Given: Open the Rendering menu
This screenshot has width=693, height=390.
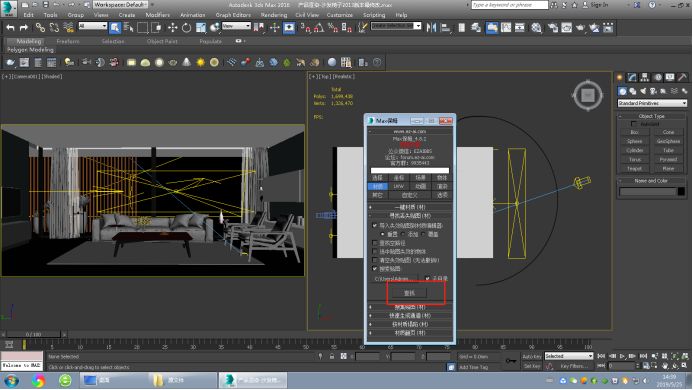Looking at the screenshot, I should click(274, 15).
